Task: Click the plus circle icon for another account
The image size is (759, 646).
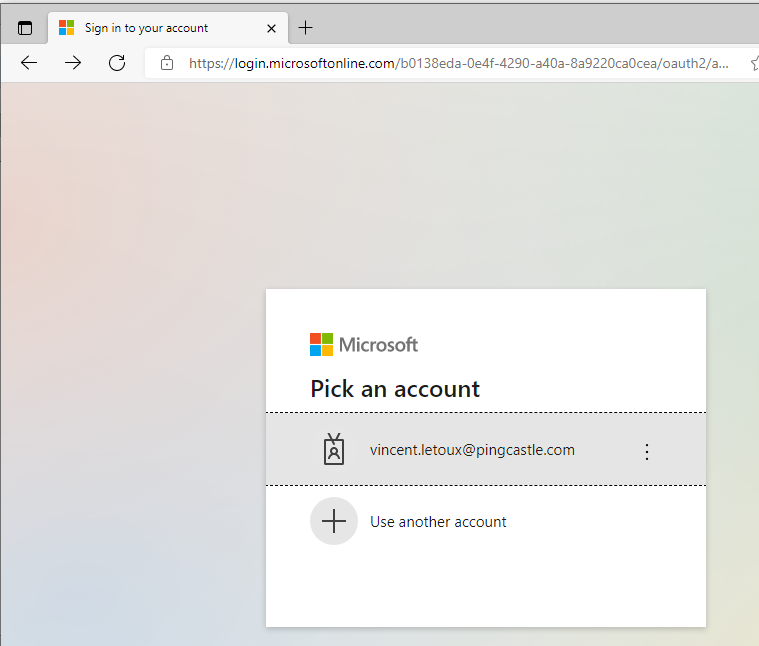Action: pyautogui.click(x=334, y=521)
